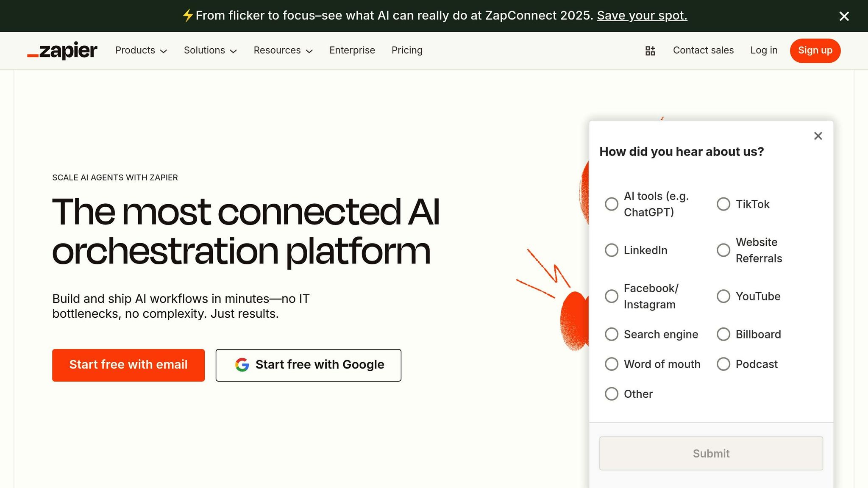Expand the Resources dropdown
The width and height of the screenshot is (868, 488).
tap(282, 50)
